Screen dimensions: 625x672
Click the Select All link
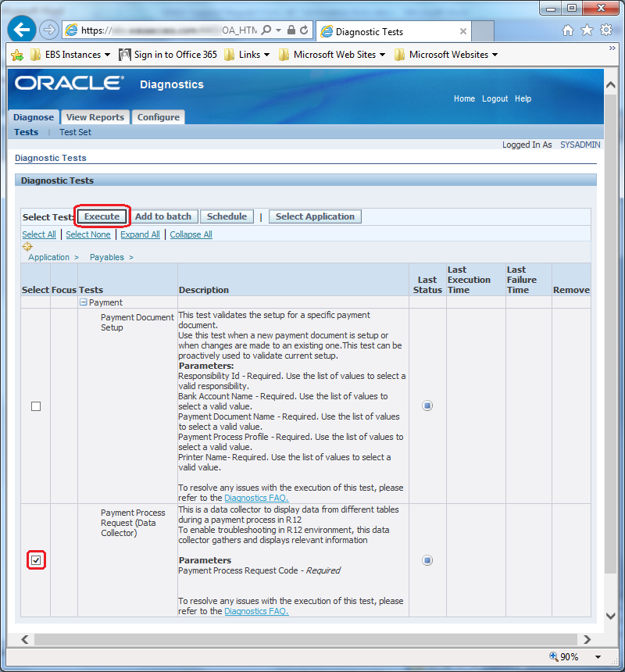click(x=39, y=234)
